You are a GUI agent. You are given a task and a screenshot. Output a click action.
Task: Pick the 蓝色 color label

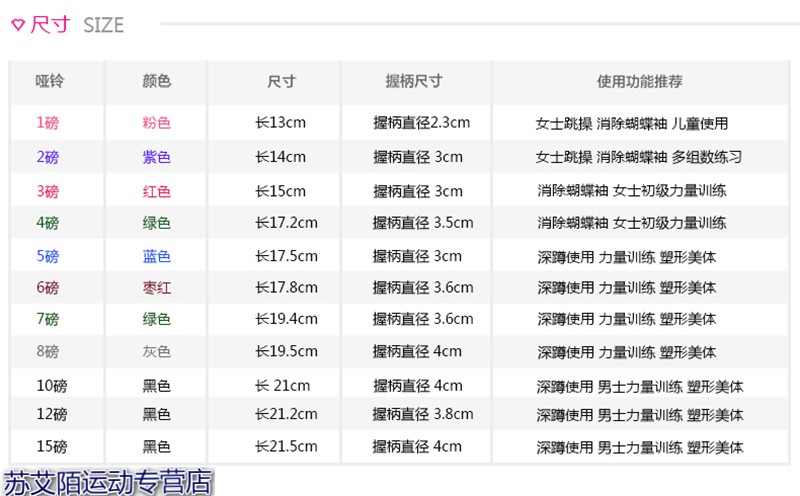coord(157,257)
